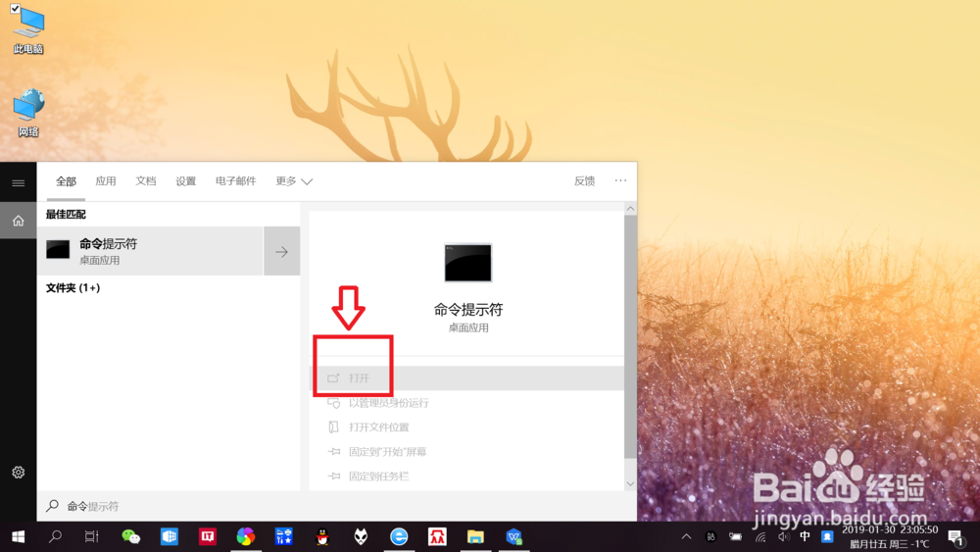Open the colorful pinwheel app on taskbar
The image size is (980, 552).
coord(246,536)
